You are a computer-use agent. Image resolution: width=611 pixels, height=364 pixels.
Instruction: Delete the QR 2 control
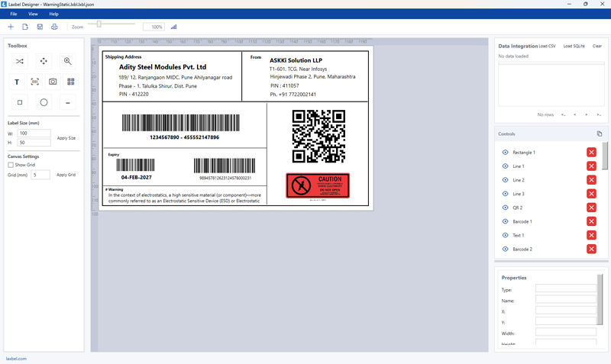point(591,208)
